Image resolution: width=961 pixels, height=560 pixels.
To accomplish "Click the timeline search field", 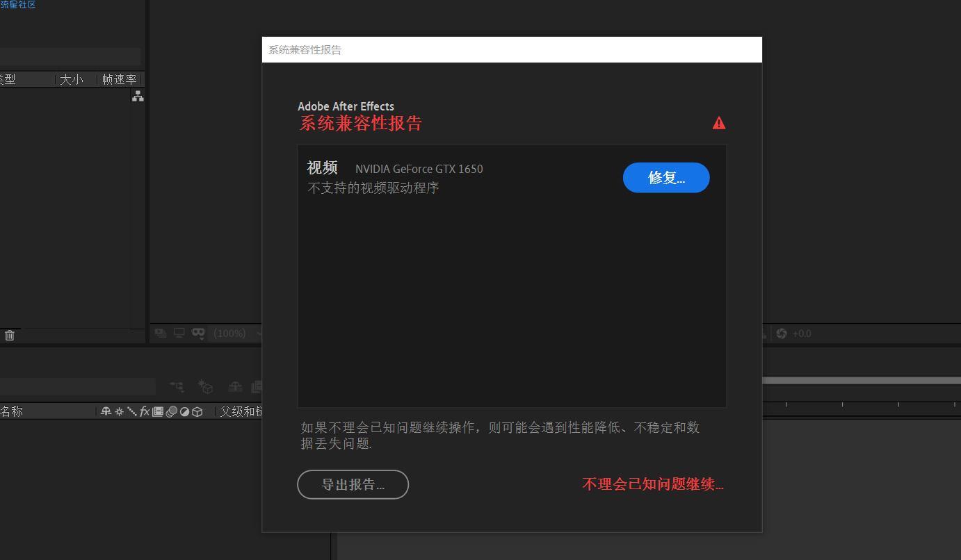I will 77,386.
